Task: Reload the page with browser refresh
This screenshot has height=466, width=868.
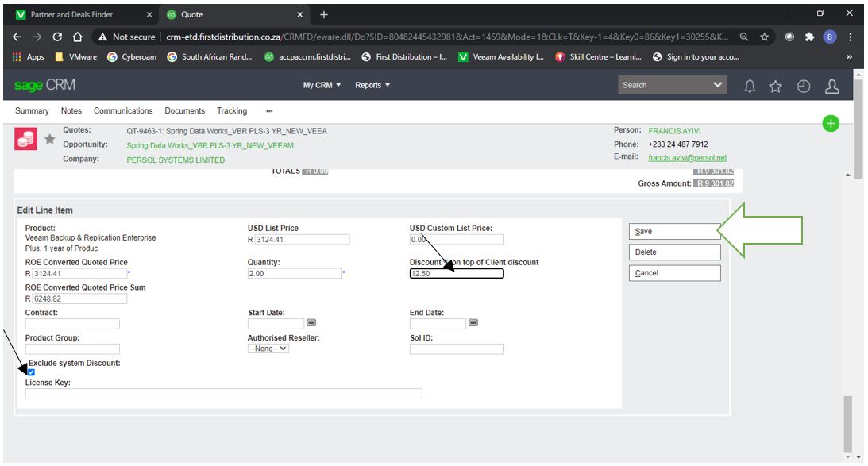Action: [x=57, y=37]
